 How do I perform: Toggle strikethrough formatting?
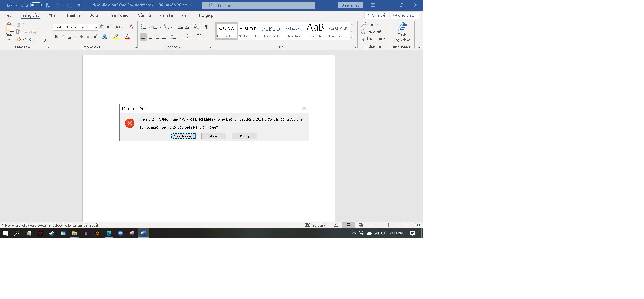click(81, 37)
